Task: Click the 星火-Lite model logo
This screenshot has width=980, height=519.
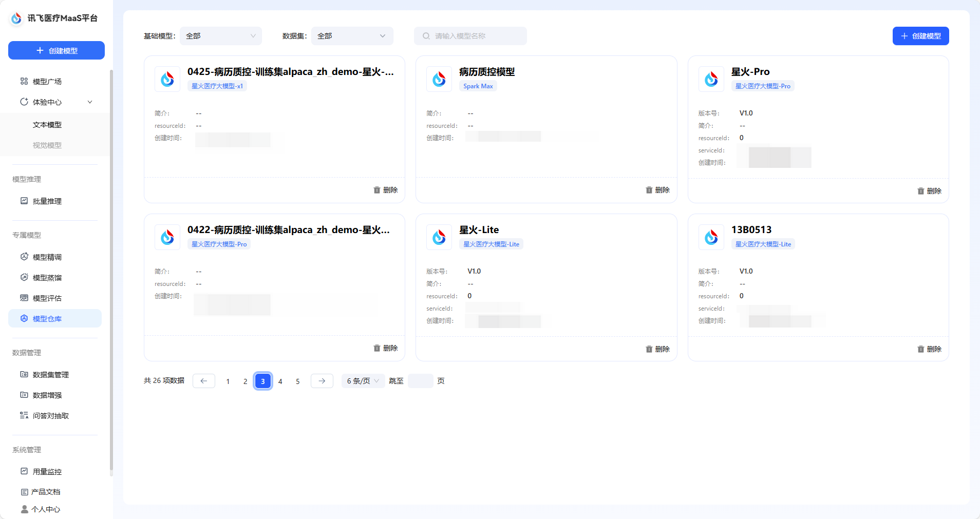Action: click(439, 237)
